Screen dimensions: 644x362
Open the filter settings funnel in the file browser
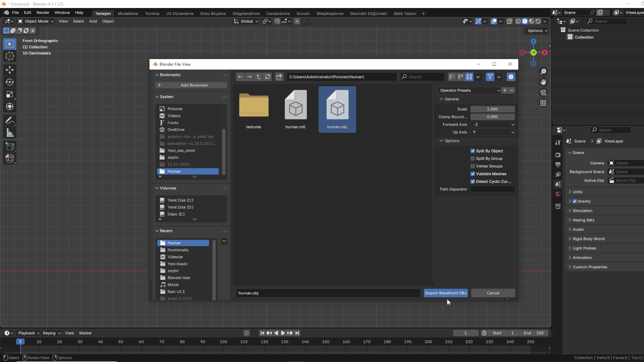pyautogui.click(x=490, y=77)
